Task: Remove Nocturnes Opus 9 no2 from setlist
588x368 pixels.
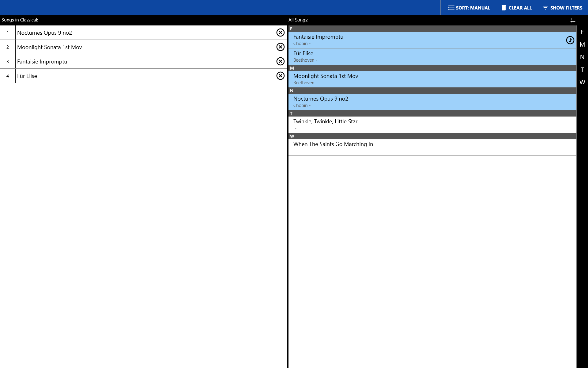Action: pyautogui.click(x=280, y=33)
